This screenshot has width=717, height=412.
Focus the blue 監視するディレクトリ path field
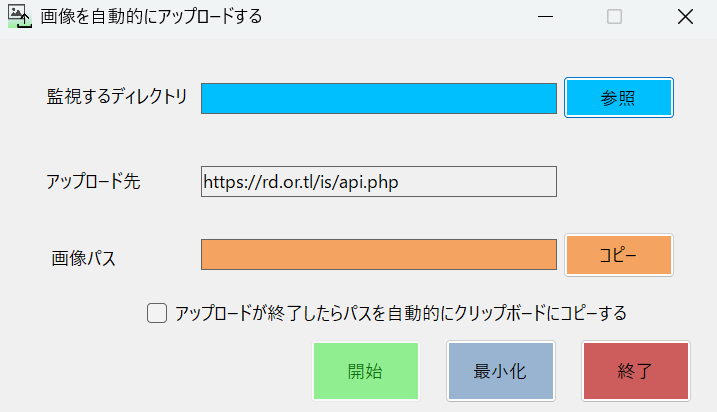tap(379, 98)
